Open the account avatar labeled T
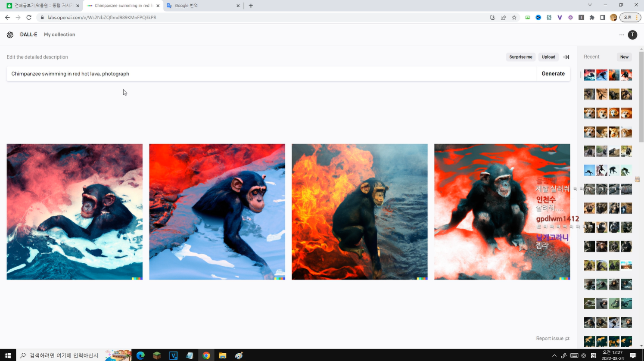Viewport: 644px width, 361px height. [x=632, y=35]
